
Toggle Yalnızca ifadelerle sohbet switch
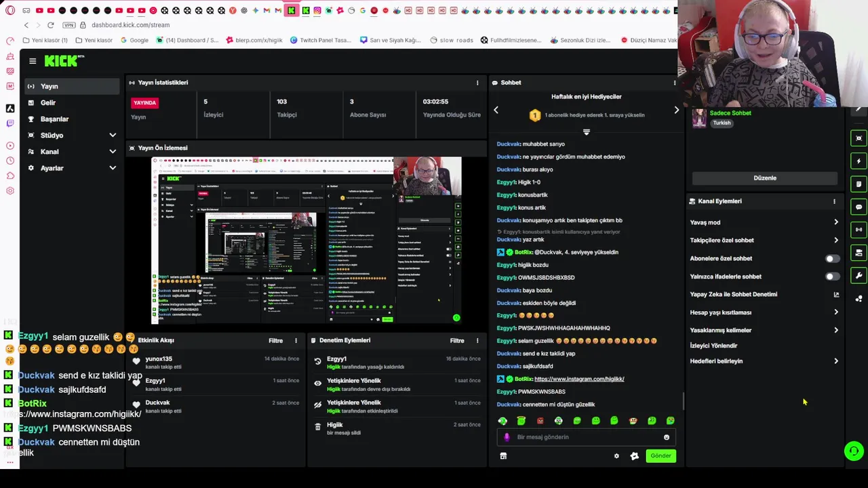[832, 277]
